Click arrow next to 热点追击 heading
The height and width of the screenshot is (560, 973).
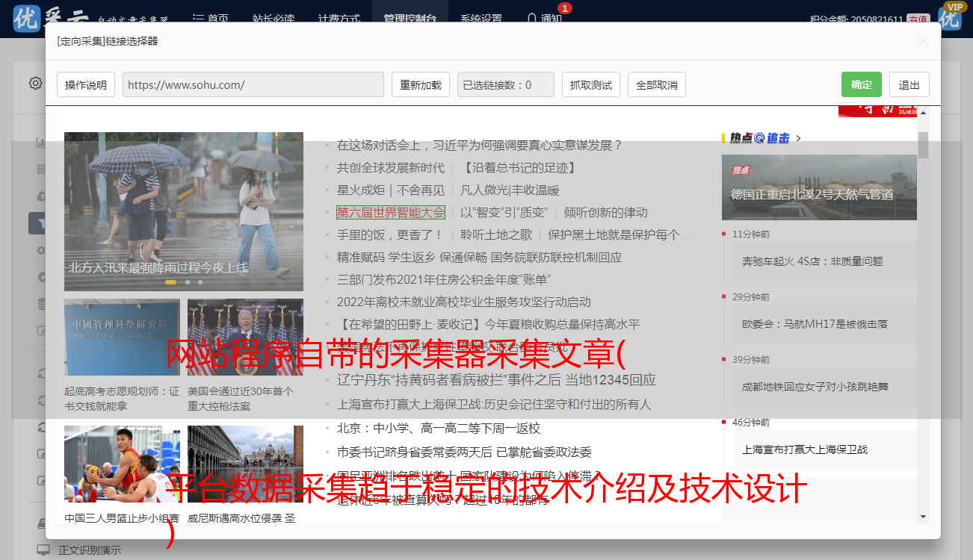click(799, 138)
